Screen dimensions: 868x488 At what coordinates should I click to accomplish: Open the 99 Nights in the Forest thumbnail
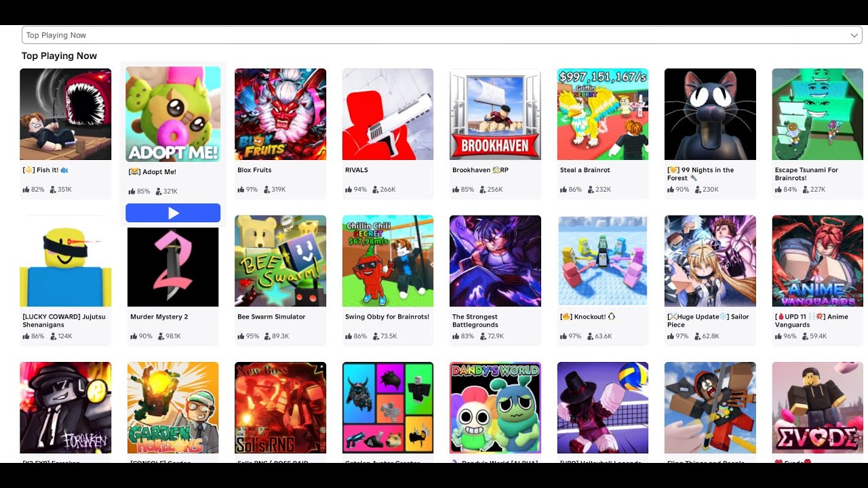coord(710,114)
